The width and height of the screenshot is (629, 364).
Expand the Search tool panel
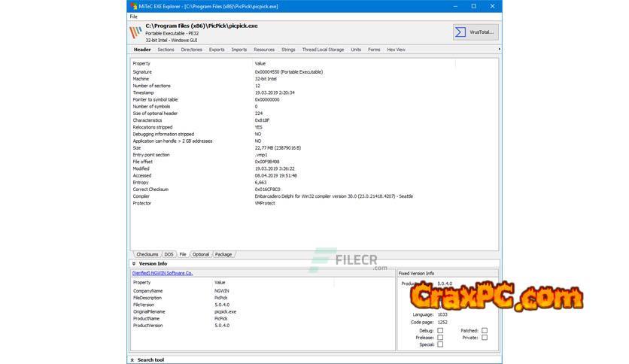(x=134, y=359)
